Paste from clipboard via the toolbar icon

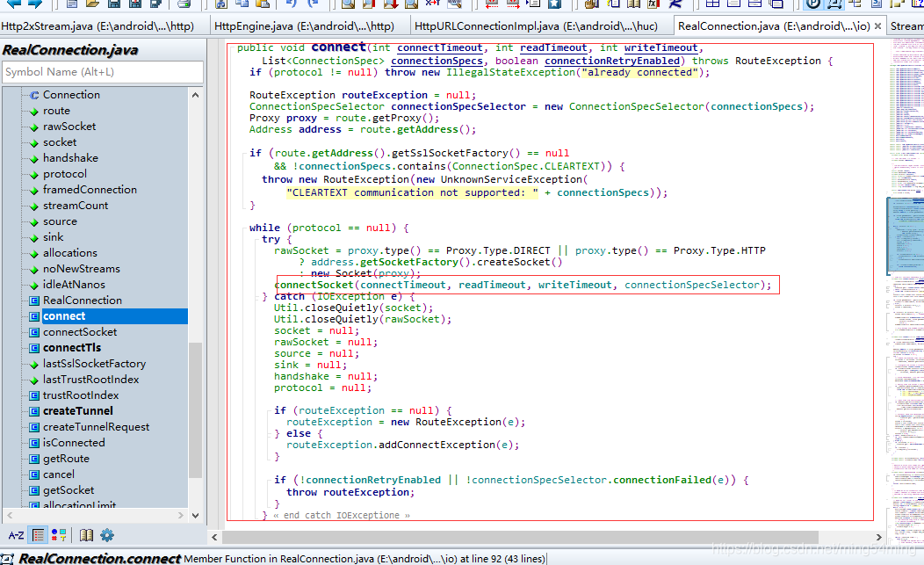(x=263, y=4)
